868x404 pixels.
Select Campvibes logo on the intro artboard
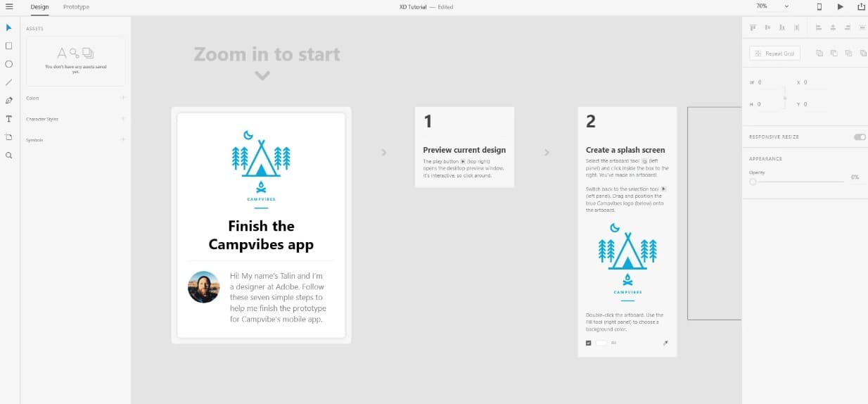[x=261, y=170]
